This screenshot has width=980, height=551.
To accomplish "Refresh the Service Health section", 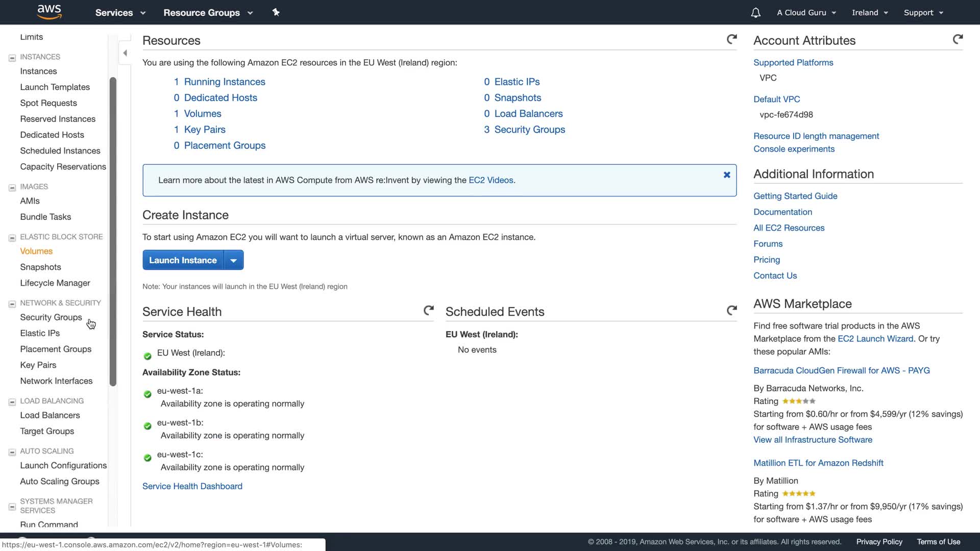I will [428, 310].
